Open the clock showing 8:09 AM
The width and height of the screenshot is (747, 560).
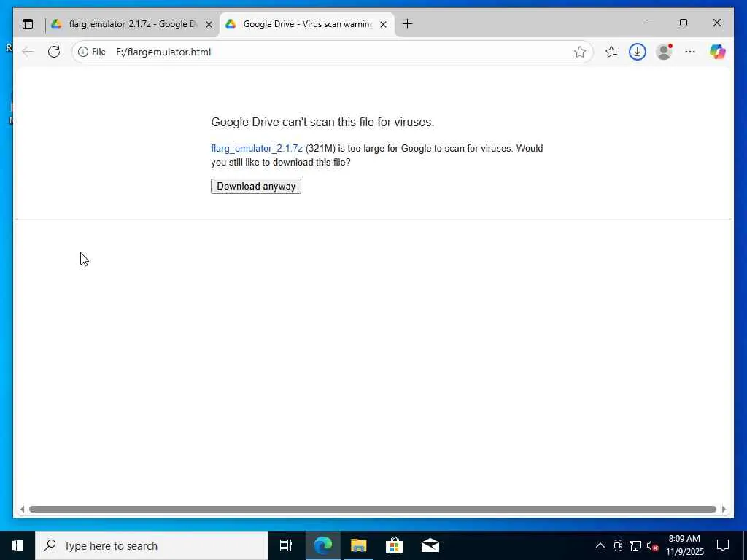684,545
